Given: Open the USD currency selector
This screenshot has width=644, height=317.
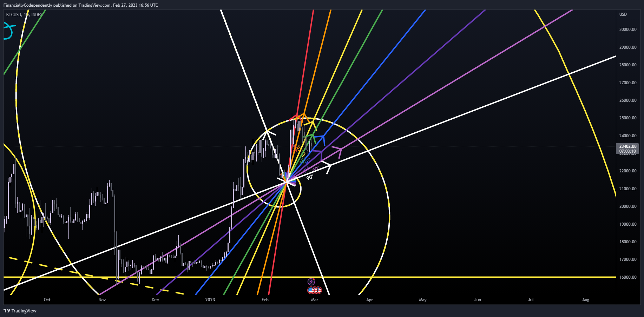Looking at the screenshot, I should click(x=623, y=14).
